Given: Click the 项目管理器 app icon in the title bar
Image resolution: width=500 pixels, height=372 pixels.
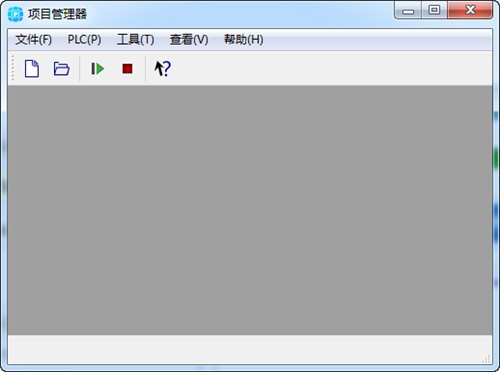Looking at the screenshot, I should [x=15, y=14].
